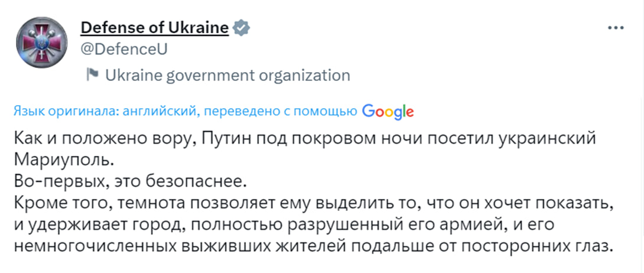644x273 pixels.
Task: Click the @DefenceU handle
Action: tap(124, 49)
